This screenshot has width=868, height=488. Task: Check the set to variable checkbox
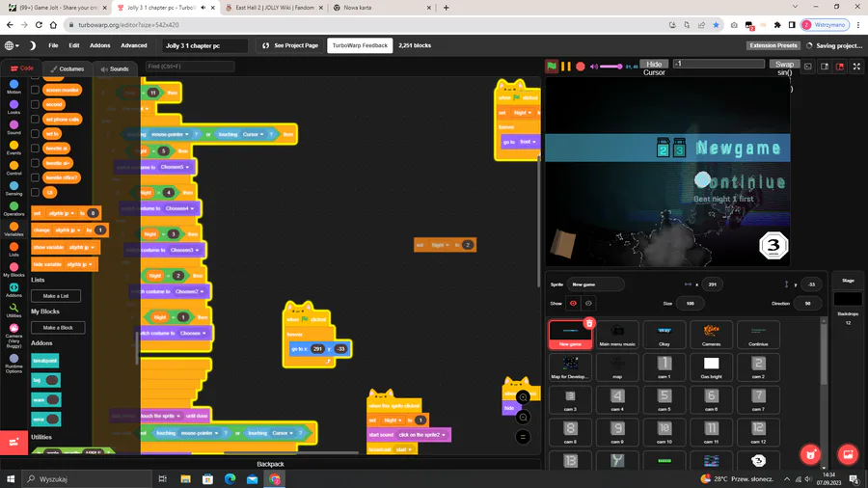35,133
